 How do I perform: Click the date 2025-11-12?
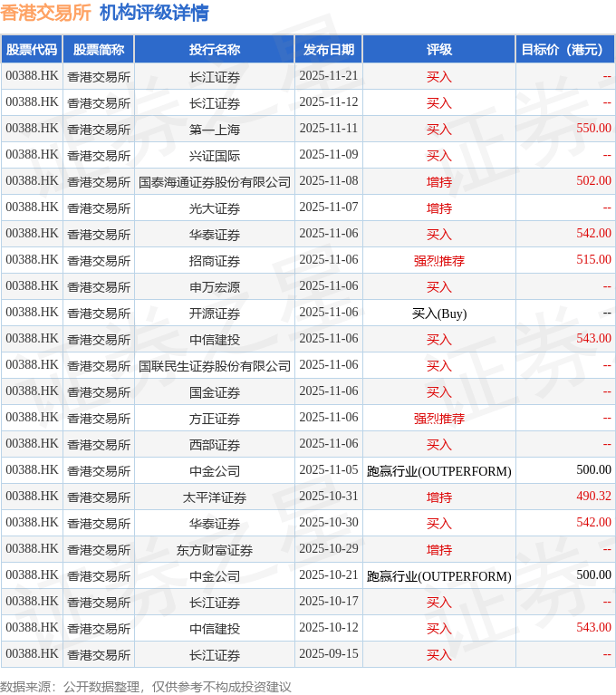tap(329, 101)
